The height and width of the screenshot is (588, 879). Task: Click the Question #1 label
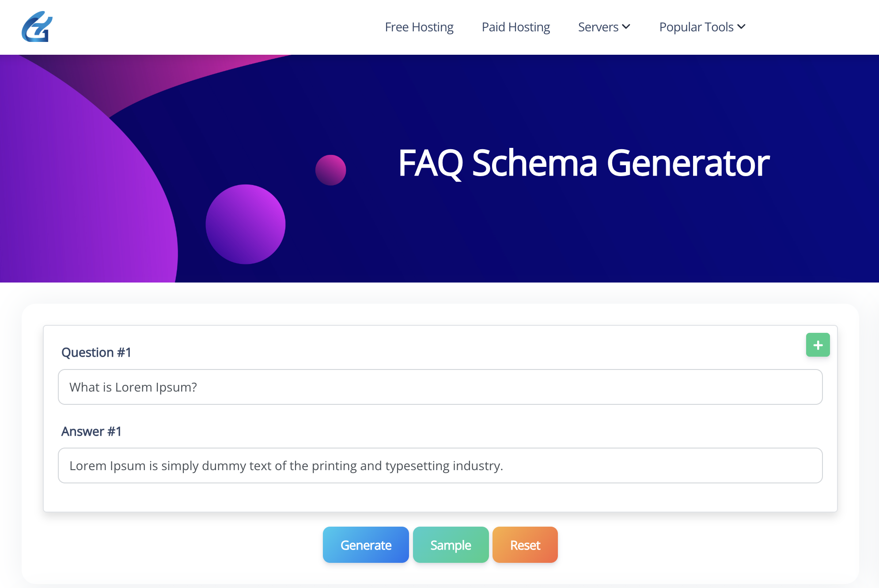tap(96, 352)
